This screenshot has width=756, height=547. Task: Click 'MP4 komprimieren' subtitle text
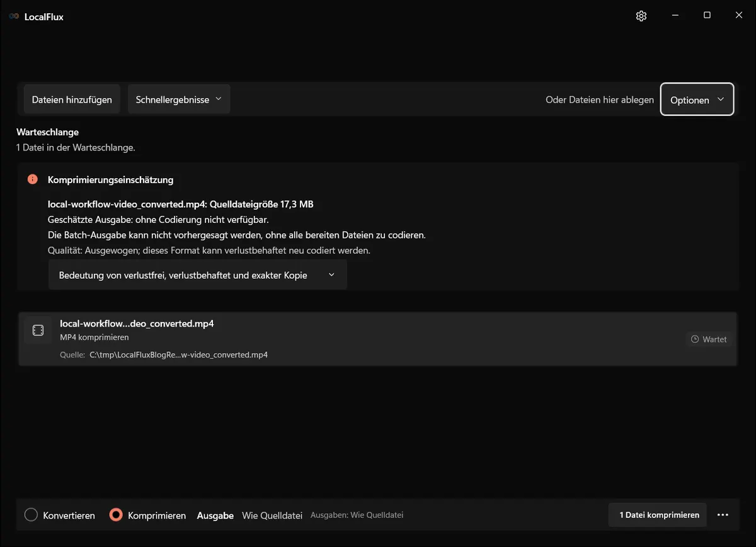click(x=94, y=337)
